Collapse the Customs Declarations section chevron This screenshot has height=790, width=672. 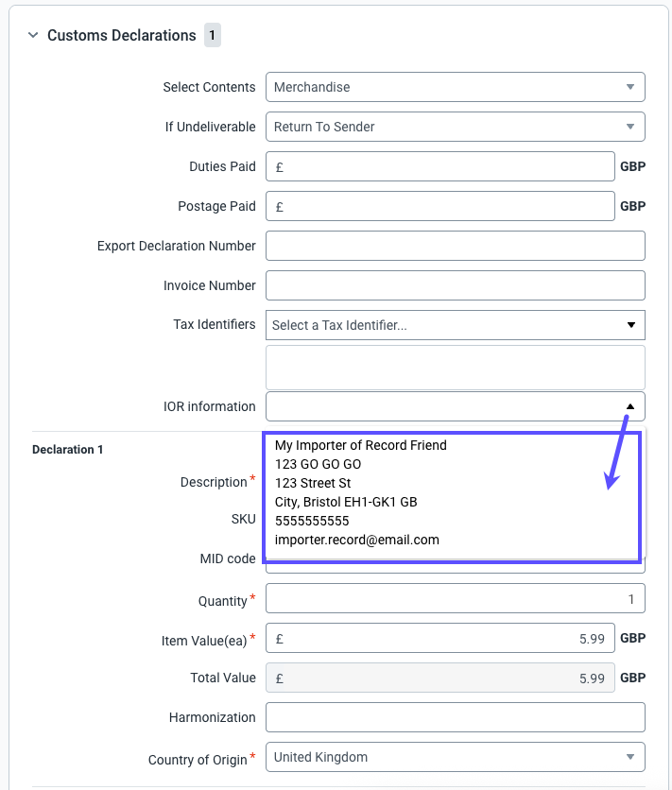pos(33,36)
